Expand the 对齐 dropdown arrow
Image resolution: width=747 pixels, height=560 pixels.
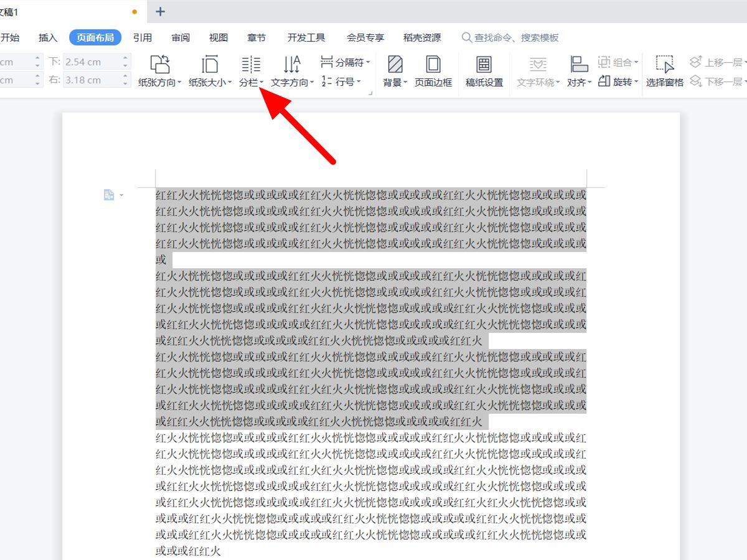[590, 83]
